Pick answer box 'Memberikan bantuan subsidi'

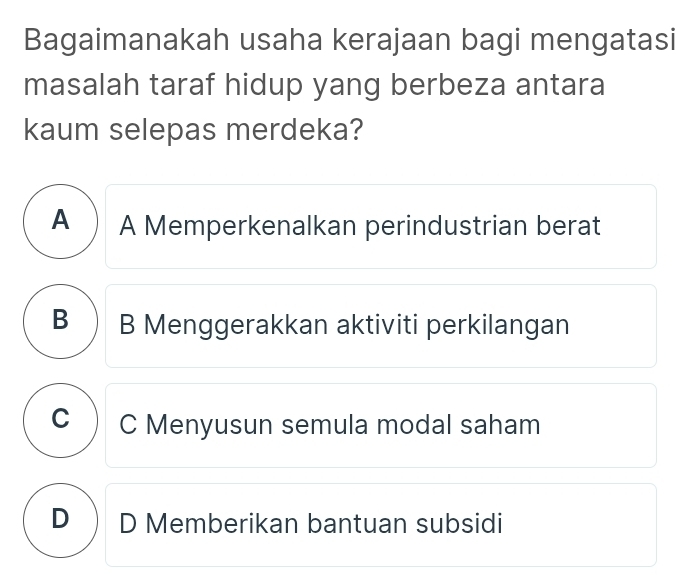380,524
